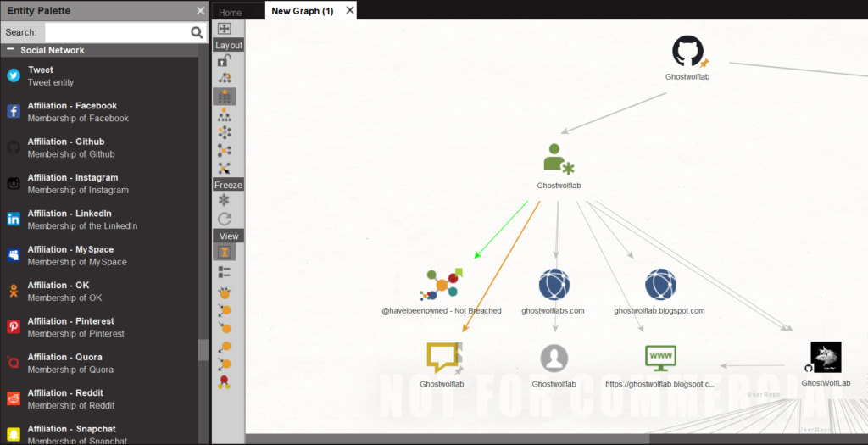Select Affiliation - Github entity
Image resolution: width=868 pixels, height=445 pixels.
click(100, 147)
